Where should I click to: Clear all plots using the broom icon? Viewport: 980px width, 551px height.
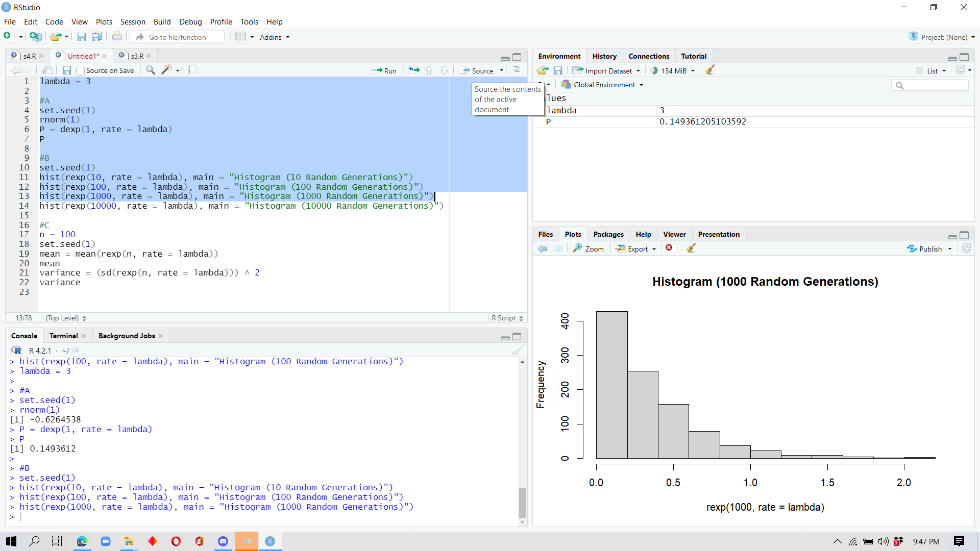pyautogui.click(x=691, y=248)
